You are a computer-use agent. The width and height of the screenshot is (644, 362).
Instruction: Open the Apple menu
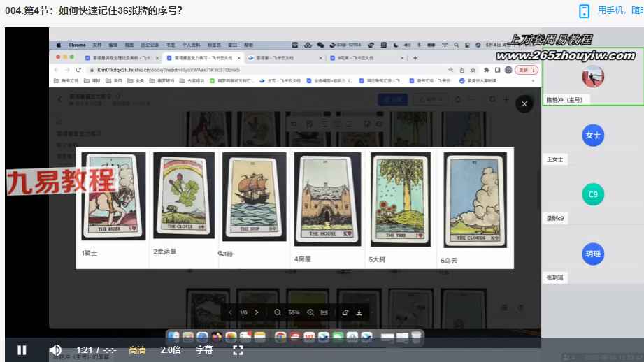(x=58, y=45)
